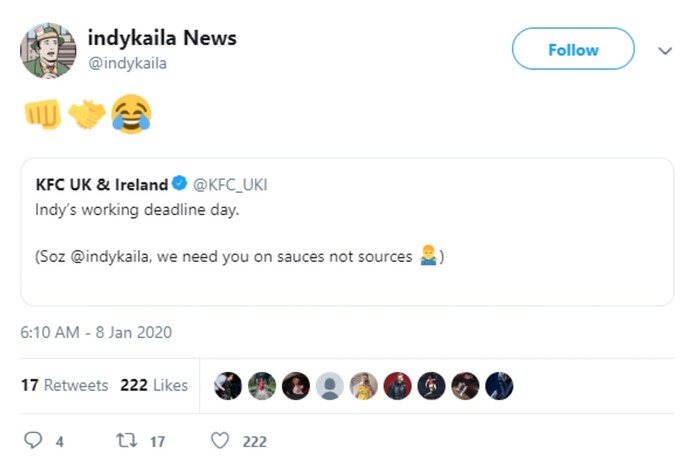
Task: Expand the tweet options chevron menu
Action: coord(665,51)
